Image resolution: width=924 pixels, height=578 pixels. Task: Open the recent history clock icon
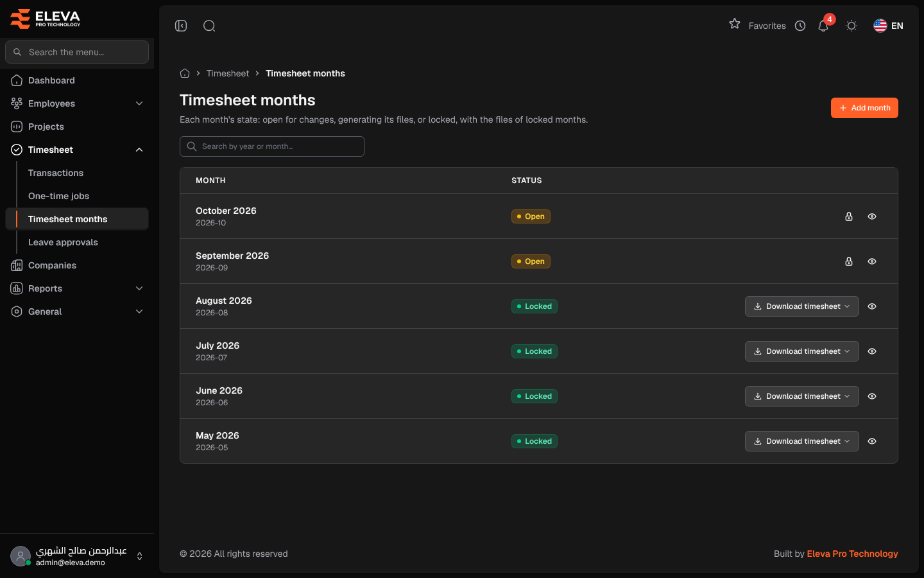click(x=800, y=26)
